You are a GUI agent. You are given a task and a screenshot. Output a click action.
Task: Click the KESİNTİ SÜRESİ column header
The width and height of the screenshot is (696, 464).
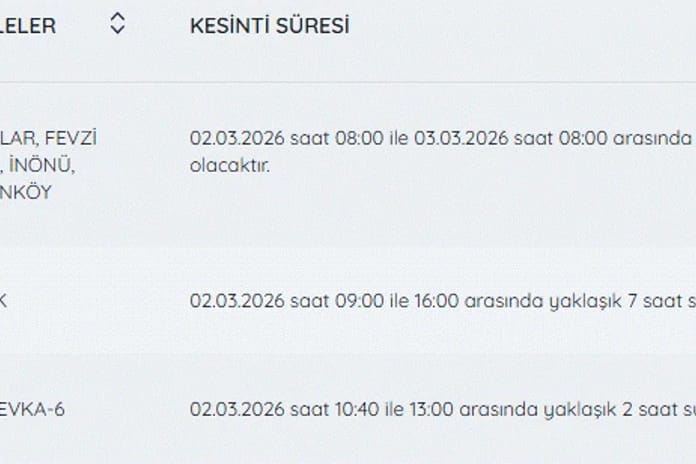[269, 26]
